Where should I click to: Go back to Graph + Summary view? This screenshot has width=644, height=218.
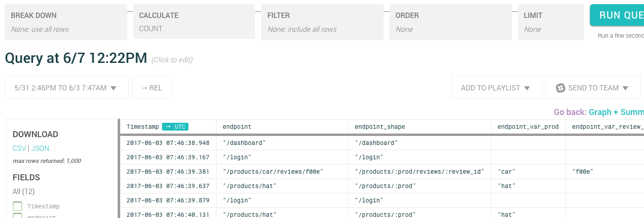click(x=616, y=112)
